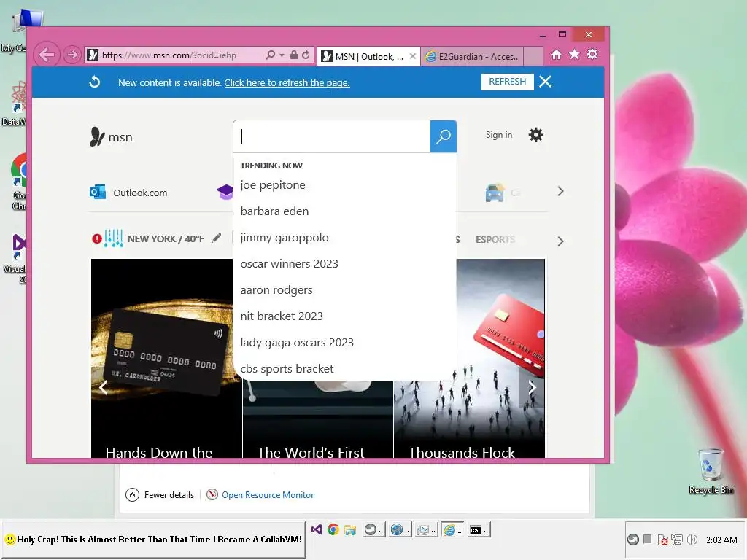Go to previous carousel slide arrow

point(103,388)
